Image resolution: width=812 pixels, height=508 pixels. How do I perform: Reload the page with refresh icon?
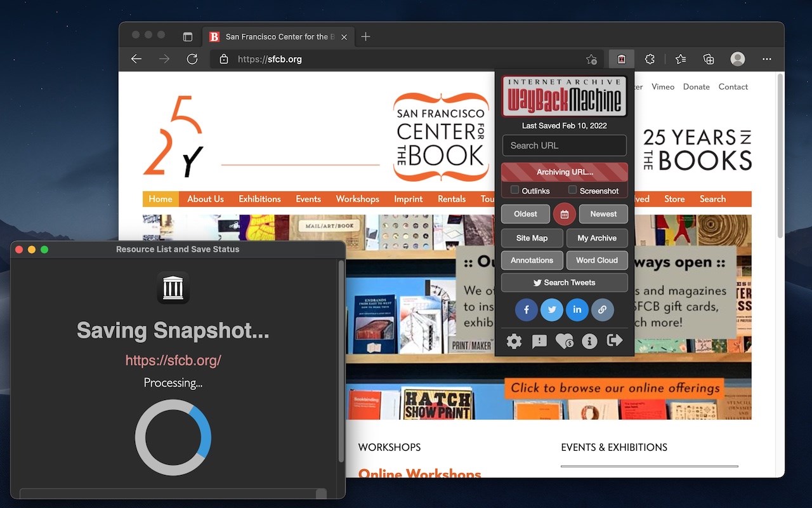(x=192, y=59)
